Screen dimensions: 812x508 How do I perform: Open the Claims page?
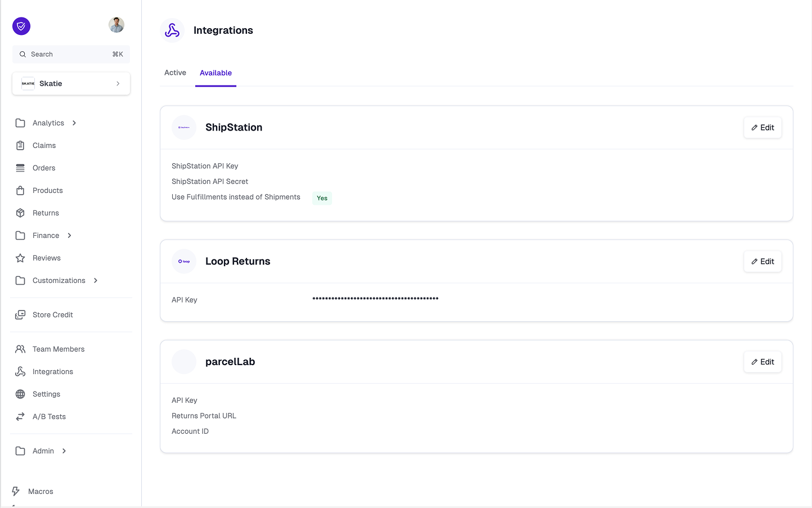[x=44, y=145]
